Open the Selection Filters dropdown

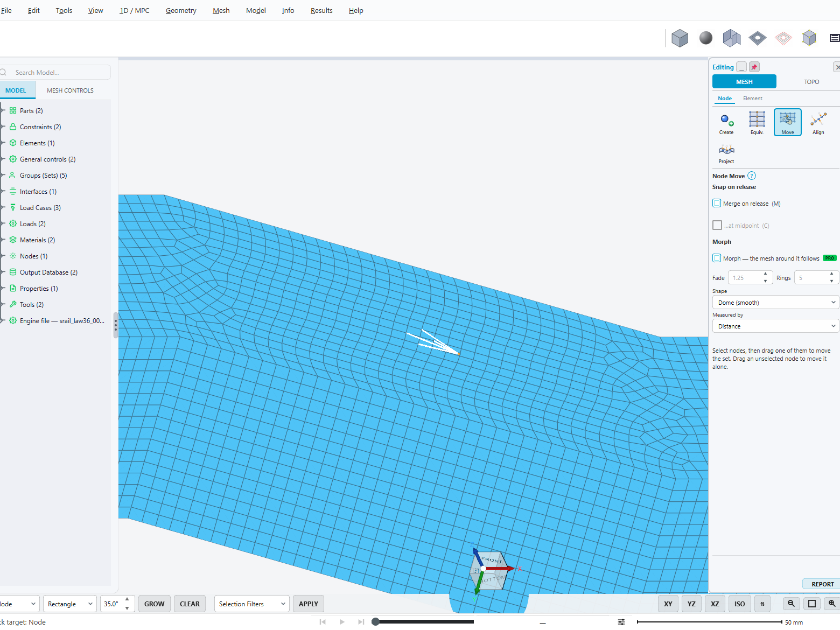251,604
